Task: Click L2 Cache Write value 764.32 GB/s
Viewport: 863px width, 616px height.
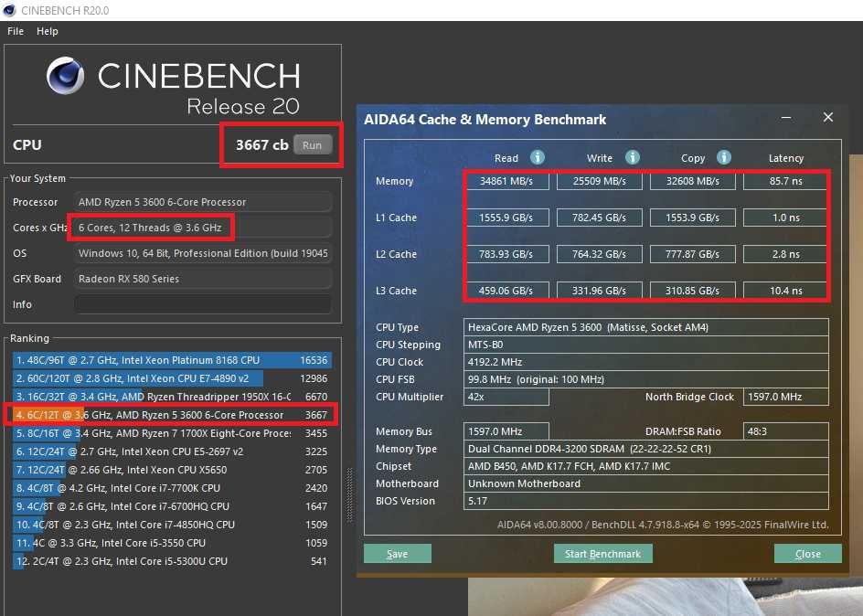Action: tap(600, 254)
